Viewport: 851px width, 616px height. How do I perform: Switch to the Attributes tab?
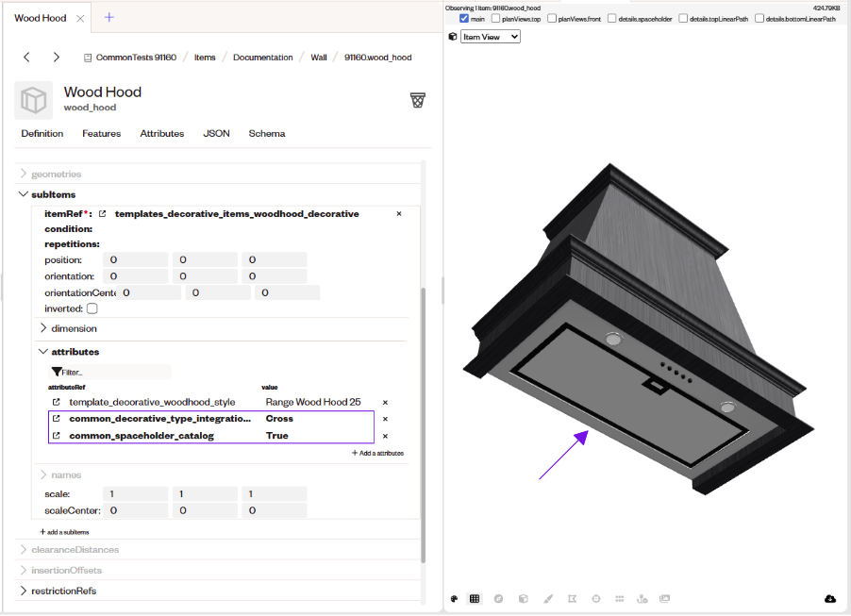[161, 134]
